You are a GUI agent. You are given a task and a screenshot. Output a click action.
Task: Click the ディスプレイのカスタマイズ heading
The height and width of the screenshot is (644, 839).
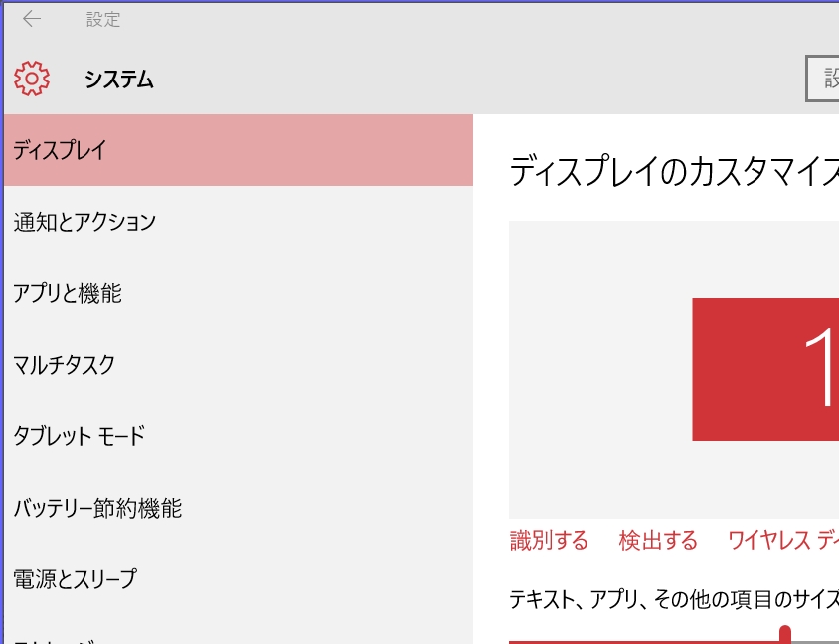[x=673, y=172]
